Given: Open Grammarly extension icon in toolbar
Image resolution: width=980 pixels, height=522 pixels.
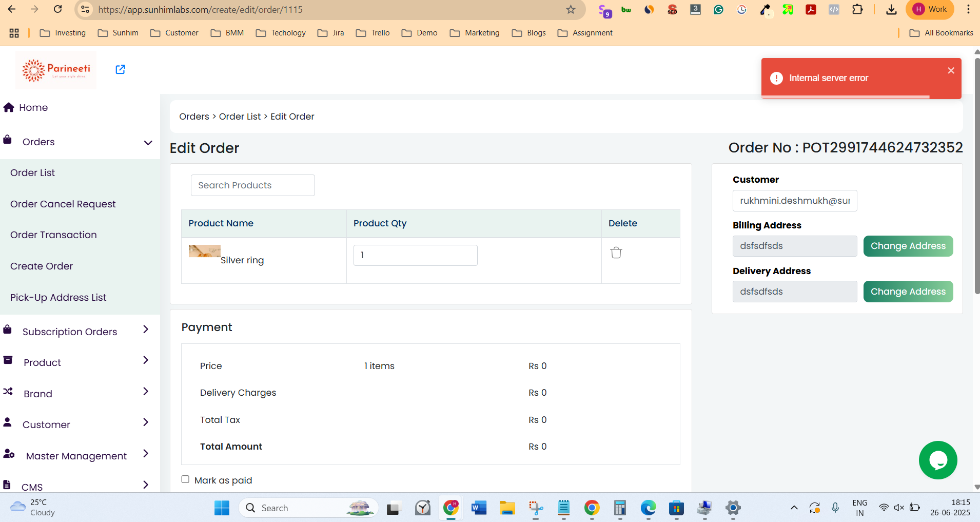Looking at the screenshot, I should pyautogui.click(x=718, y=9).
